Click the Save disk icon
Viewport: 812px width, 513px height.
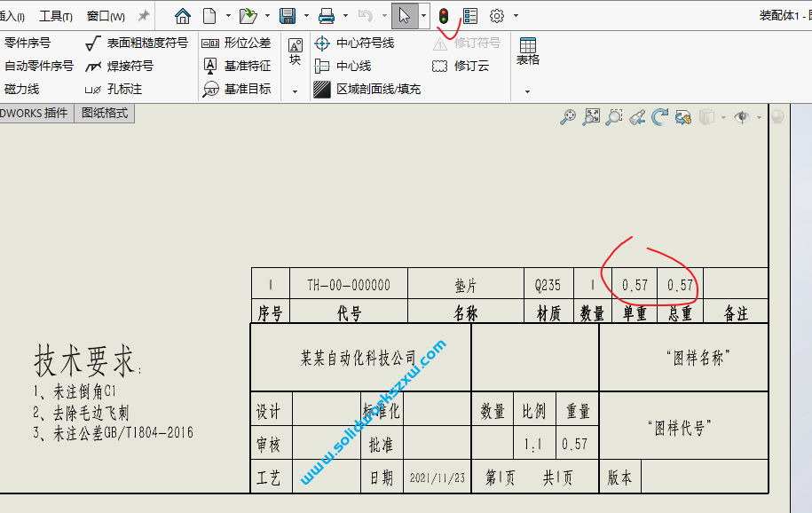(287, 16)
